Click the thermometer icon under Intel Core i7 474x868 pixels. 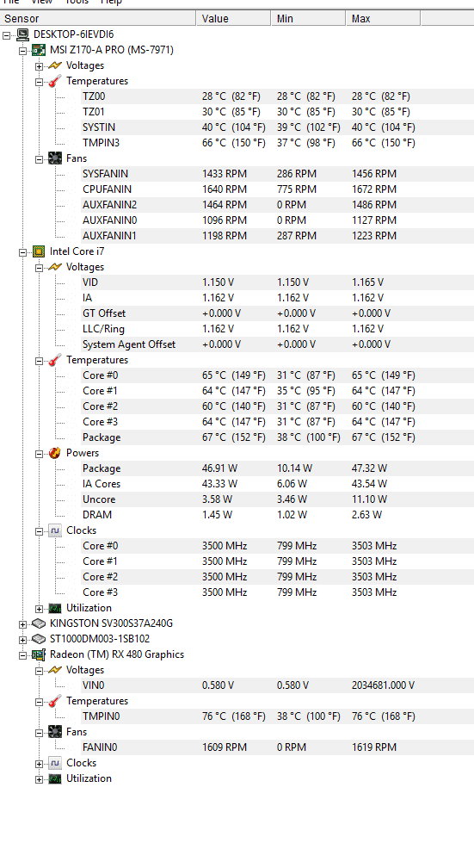click(x=55, y=360)
